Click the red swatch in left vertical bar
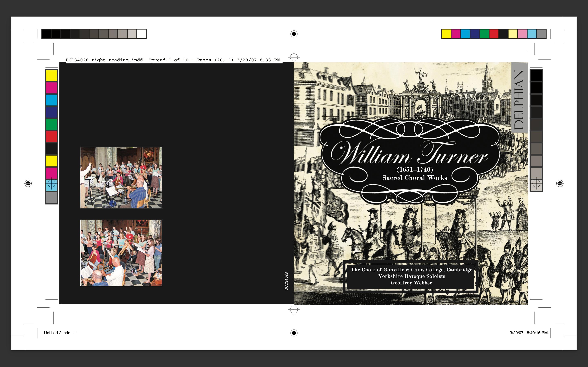The width and height of the screenshot is (588, 367). 51,136
